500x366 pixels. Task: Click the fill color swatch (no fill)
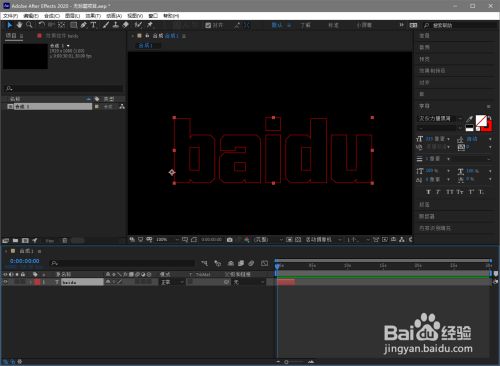[481, 121]
